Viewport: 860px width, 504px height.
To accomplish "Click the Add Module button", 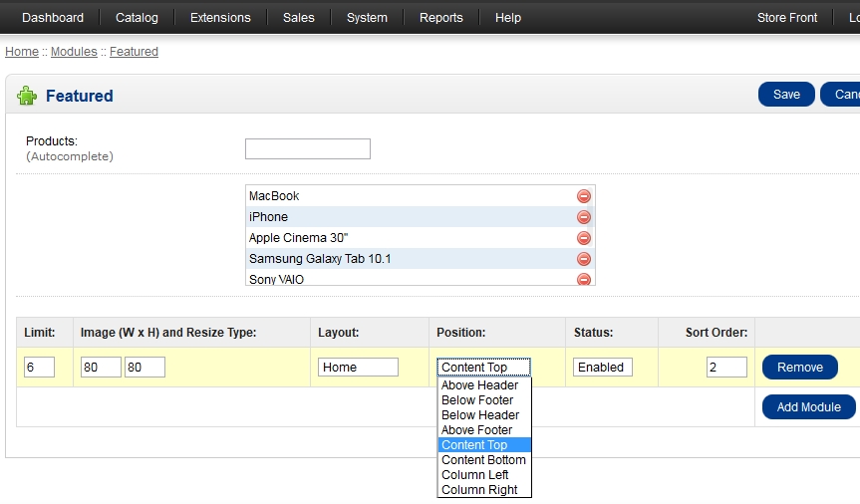I will [808, 406].
